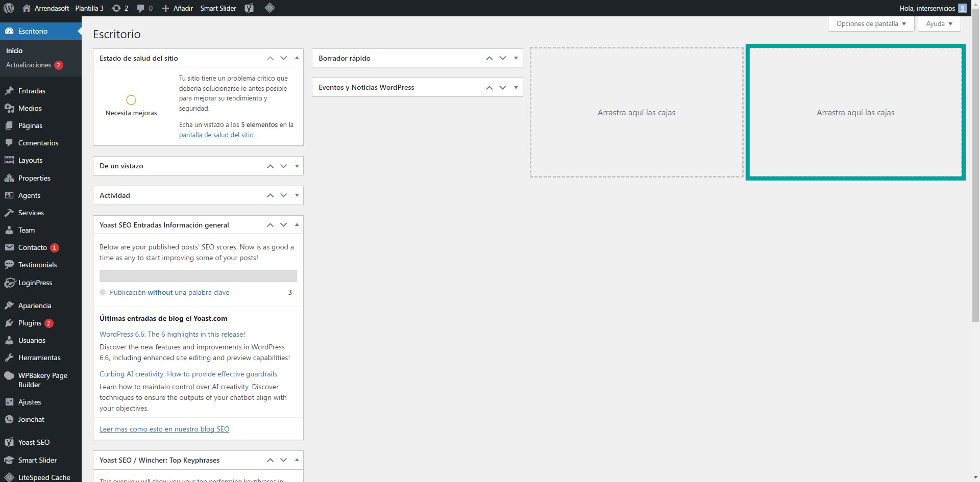Collapse the Yoast SEO Entradas Información general box
Viewport: 980px width, 482px height.
pos(297,225)
